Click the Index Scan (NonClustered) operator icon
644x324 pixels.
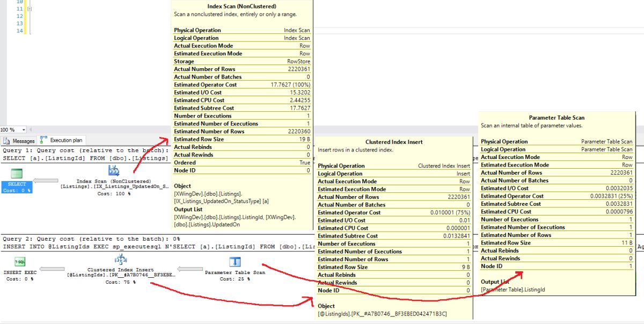(x=114, y=171)
